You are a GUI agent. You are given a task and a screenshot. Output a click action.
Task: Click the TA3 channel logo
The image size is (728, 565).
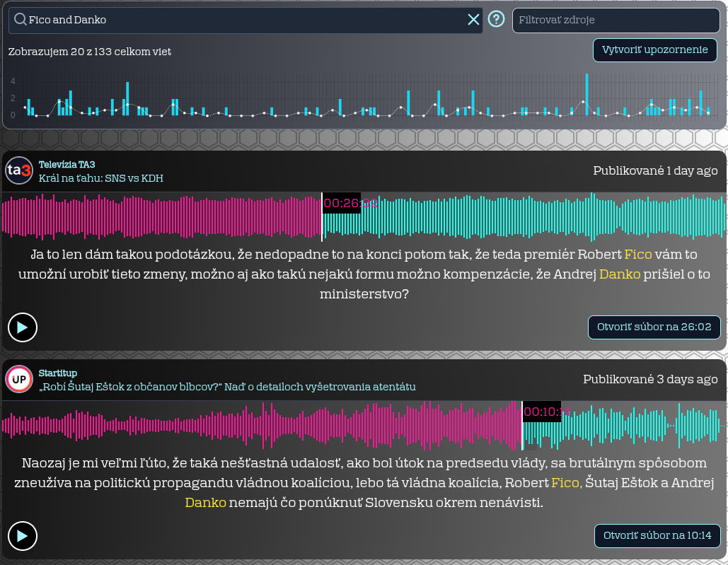pos(19,170)
